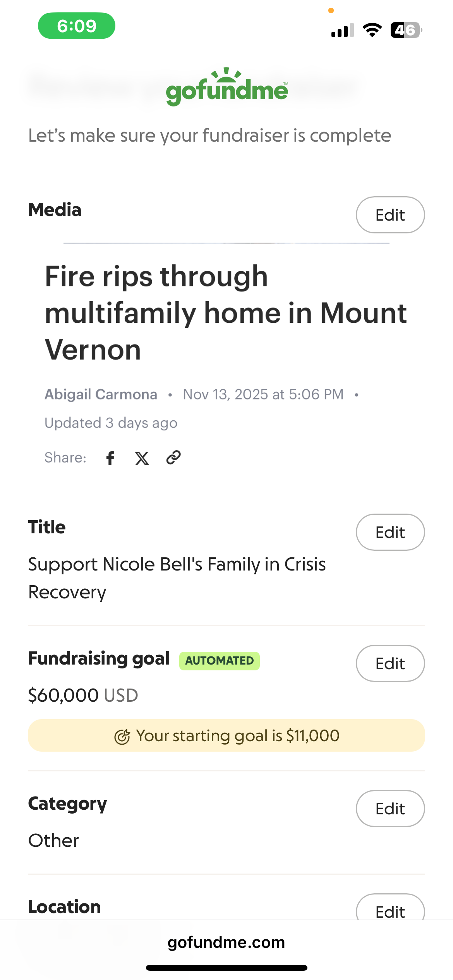Tap the home indicator bar at bottom
The height and width of the screenshot is (980, 453).
[226, 968]
